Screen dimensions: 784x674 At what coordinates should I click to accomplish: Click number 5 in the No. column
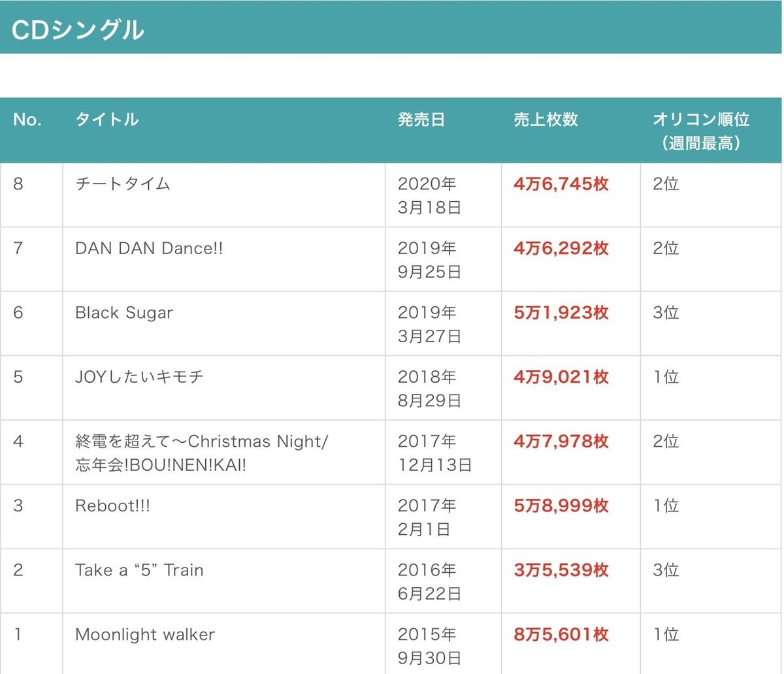pyautogui.click(x=18, y=377)
